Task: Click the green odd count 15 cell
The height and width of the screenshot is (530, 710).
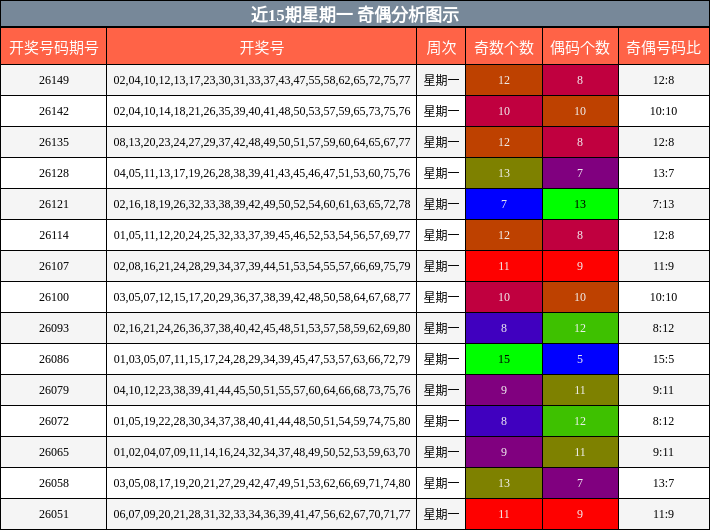Action: click(504, 359)
